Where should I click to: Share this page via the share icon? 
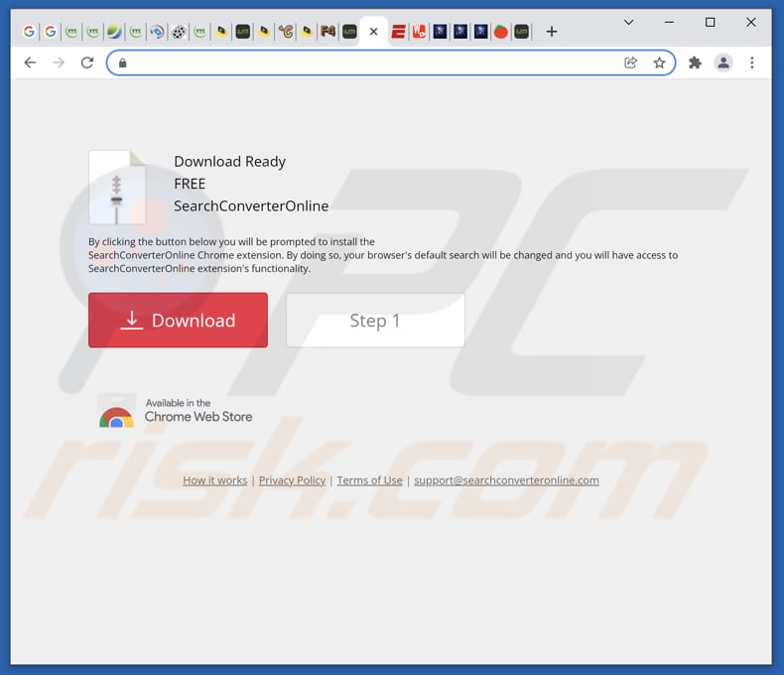[x=631, y=63]
